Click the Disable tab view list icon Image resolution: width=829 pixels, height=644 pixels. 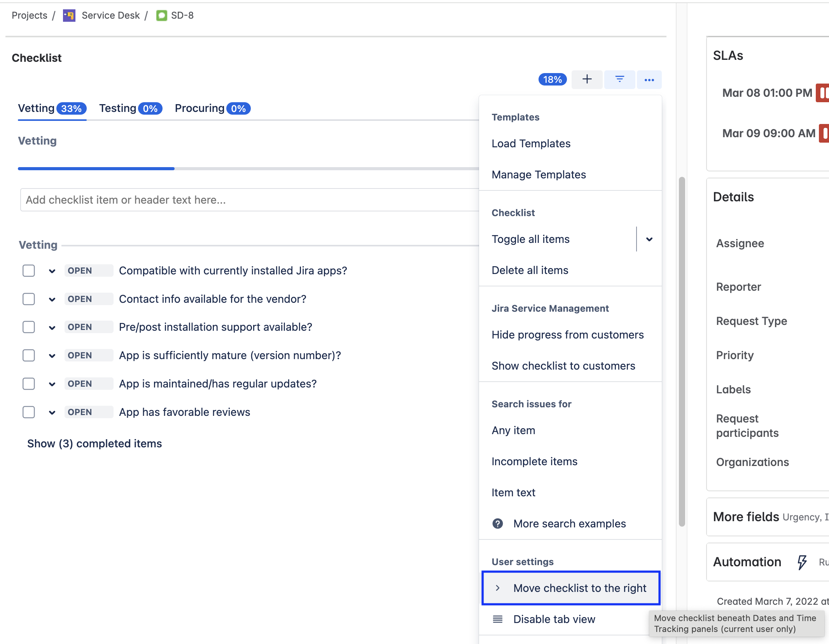[x=497, y=619]
